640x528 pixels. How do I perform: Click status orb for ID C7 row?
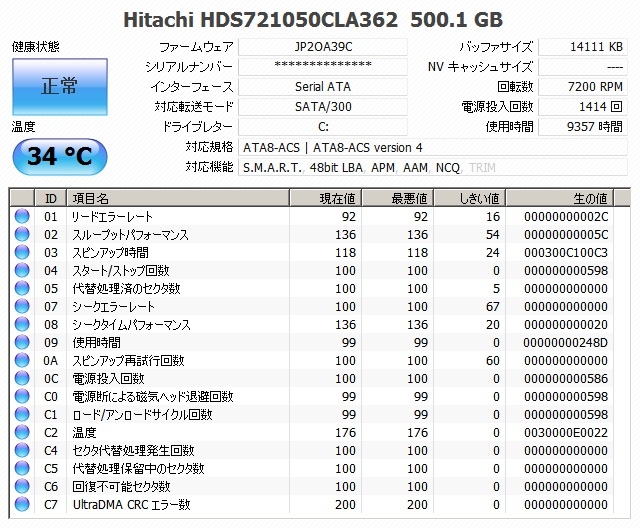(22, 504)
